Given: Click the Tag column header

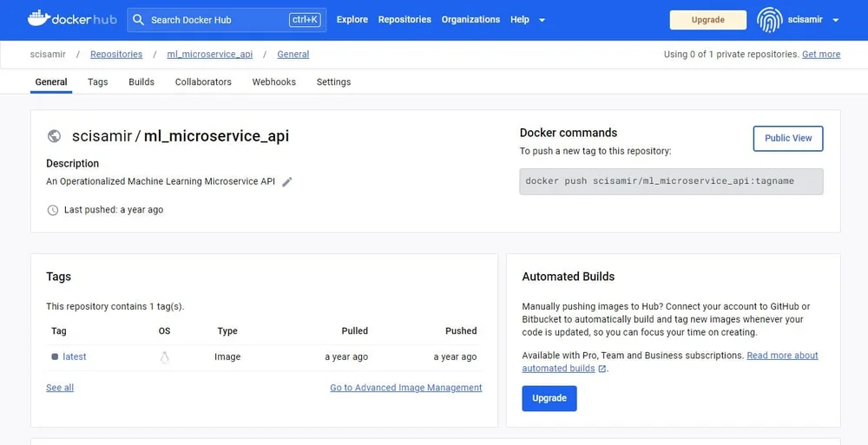Looking at the screenshot, I should tap(59, 331).
